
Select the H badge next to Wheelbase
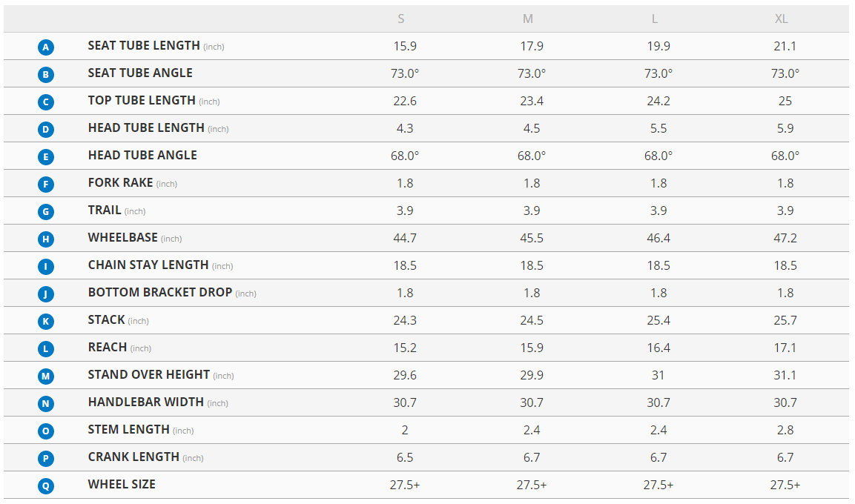(x=46, y=239)
